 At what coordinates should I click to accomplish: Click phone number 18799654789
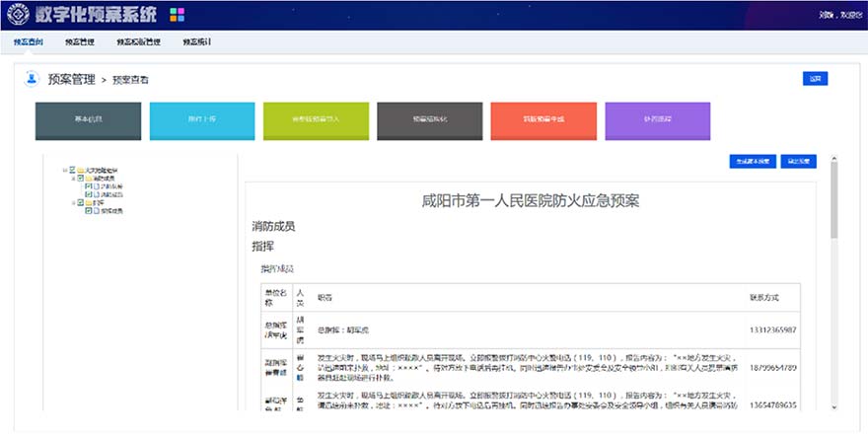[772, 368]
